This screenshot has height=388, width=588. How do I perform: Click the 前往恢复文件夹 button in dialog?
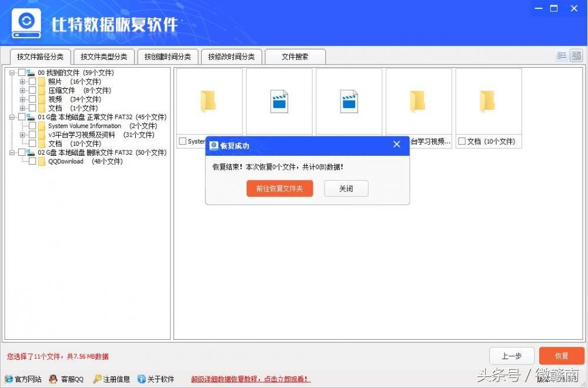point(279,188)
